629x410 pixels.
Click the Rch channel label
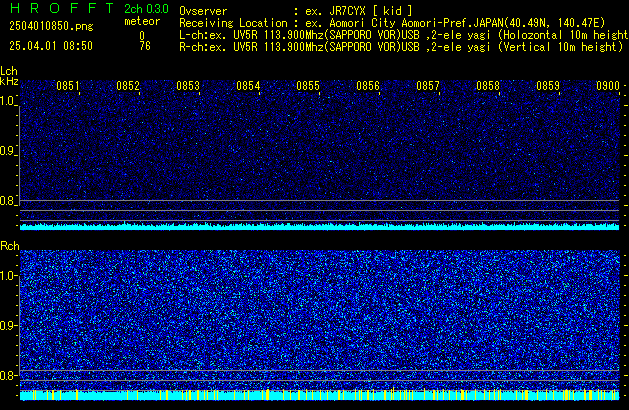pos(10,246)
